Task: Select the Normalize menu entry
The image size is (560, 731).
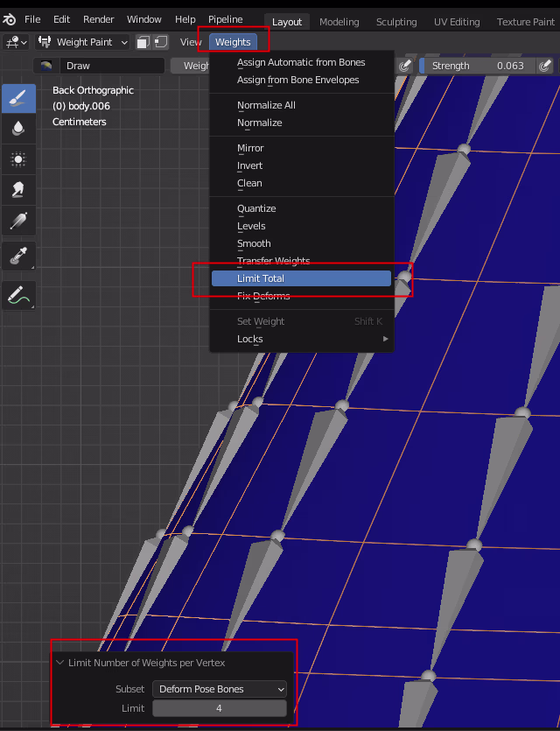Action: [x=301, y=123]
